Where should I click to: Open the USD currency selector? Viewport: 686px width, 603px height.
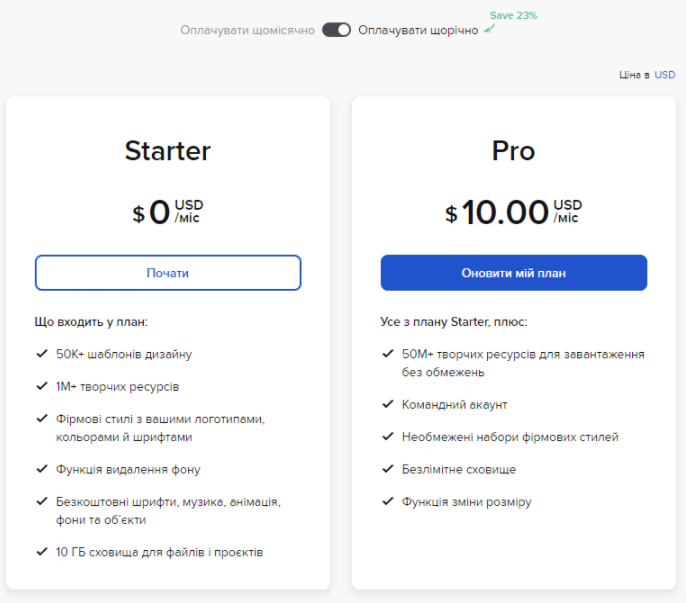[665, 75]
